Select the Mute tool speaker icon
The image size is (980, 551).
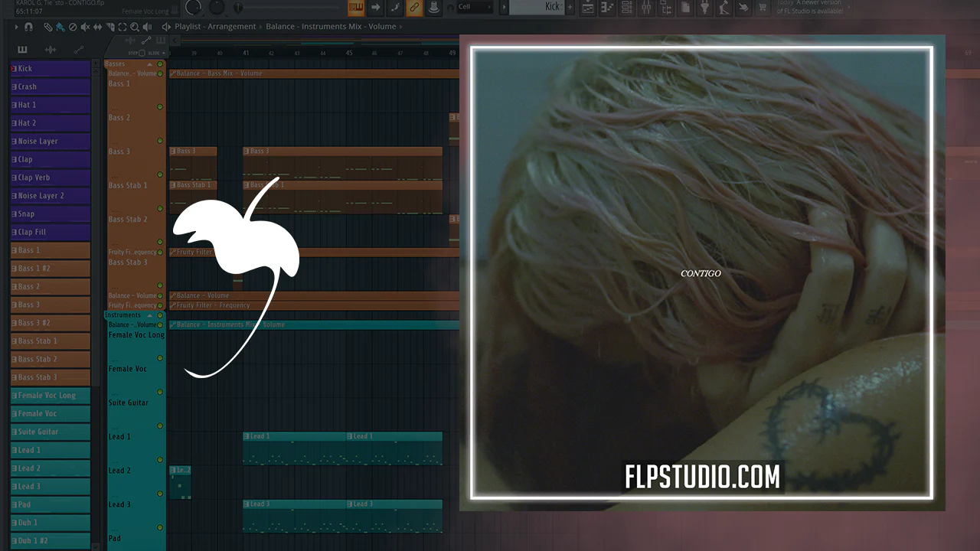pos(85,27)
